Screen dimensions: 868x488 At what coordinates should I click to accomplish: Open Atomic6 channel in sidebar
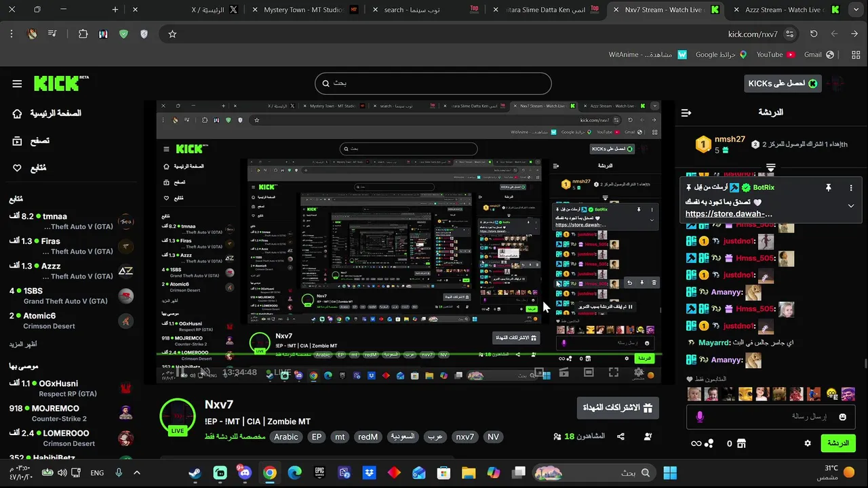[71, 321]
